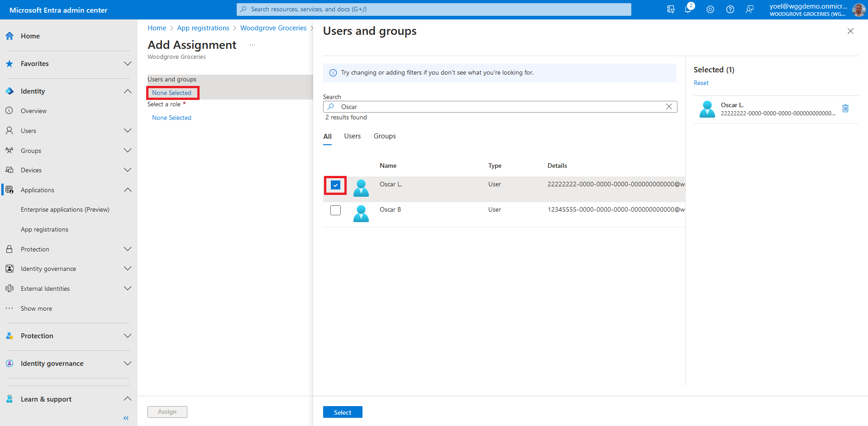Open the portal settings icon beside notifications

[x=671, y=9]
